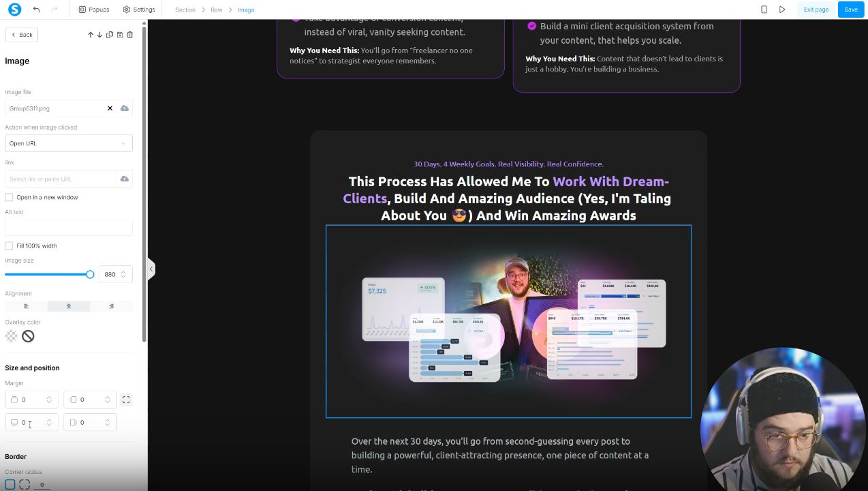Click the left panel scrollbar

[x=144, y=184]
